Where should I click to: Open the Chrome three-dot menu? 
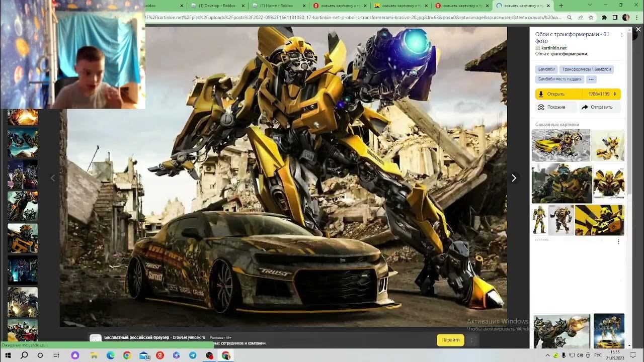coord(637,17)
